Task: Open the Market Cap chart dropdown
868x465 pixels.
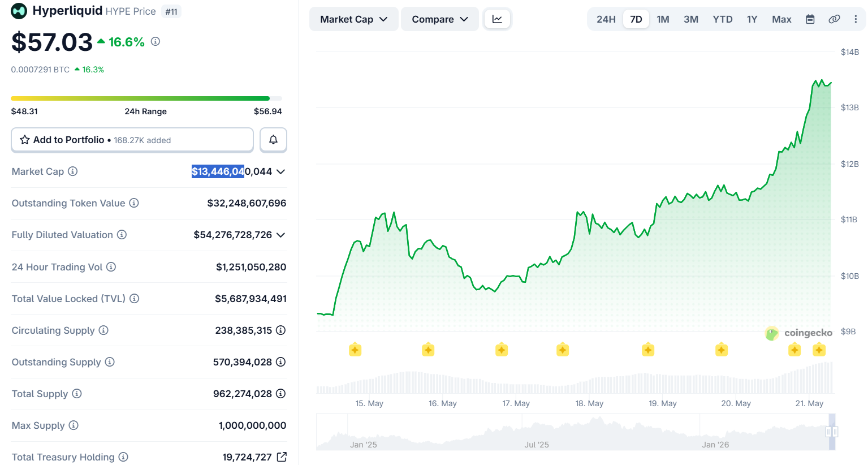Action: [x=354, y=19]
